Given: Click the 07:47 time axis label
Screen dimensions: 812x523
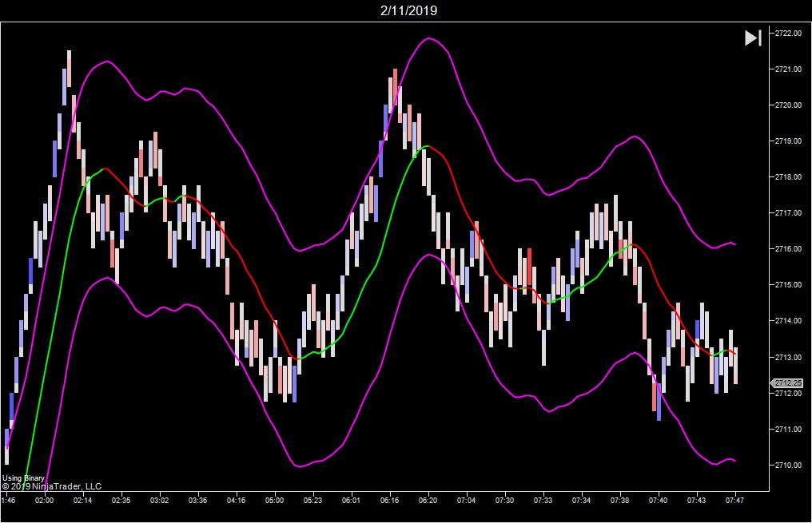Looking at the screenshot, I should click(x=734, y=500).
